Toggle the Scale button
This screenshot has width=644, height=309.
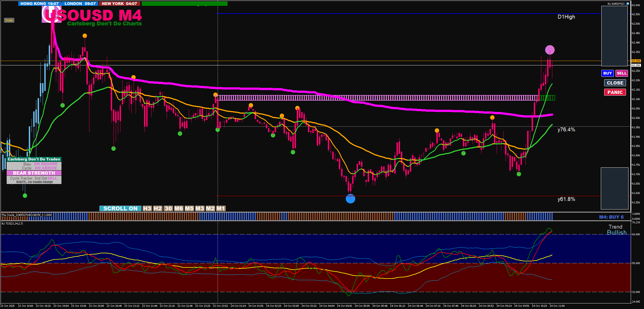(x=9, y=20)
